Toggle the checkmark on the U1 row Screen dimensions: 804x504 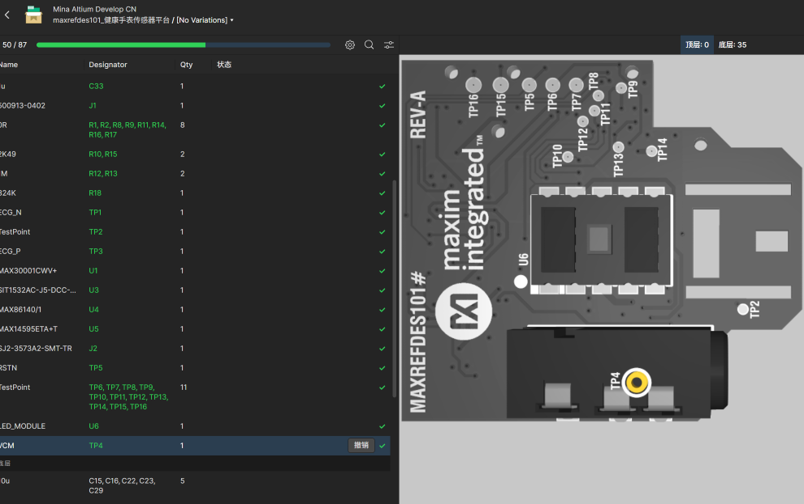click(x=382, y=271)
